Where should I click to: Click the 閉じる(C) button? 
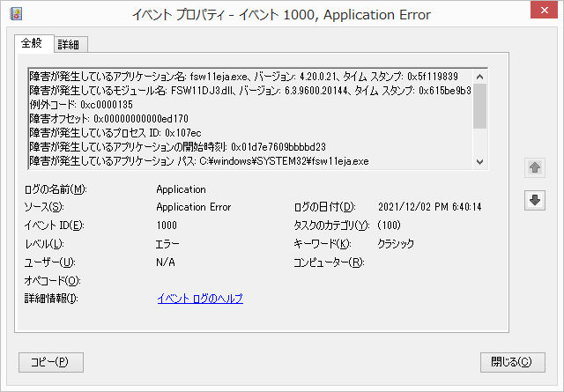(x=513, y=362)
